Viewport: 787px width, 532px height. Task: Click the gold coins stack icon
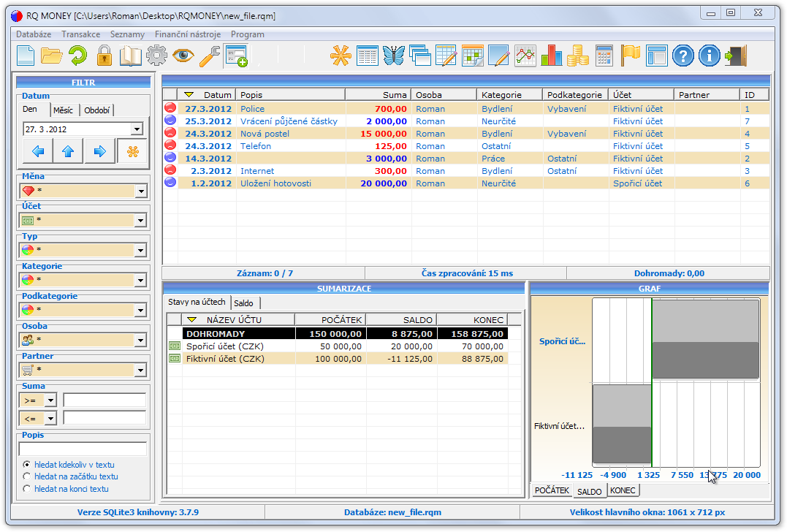(578, 56)
